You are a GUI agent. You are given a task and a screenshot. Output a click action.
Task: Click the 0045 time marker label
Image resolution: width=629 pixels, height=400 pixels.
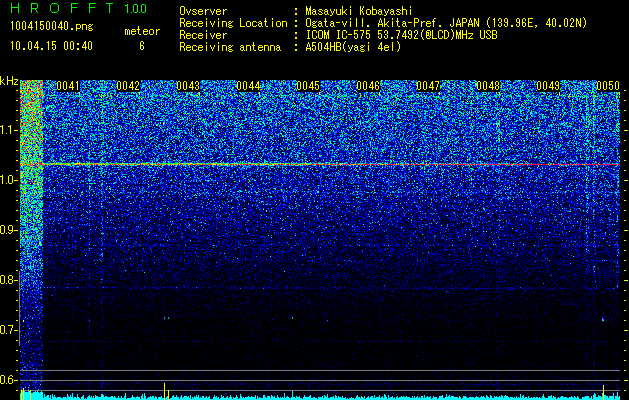point(308,86)
